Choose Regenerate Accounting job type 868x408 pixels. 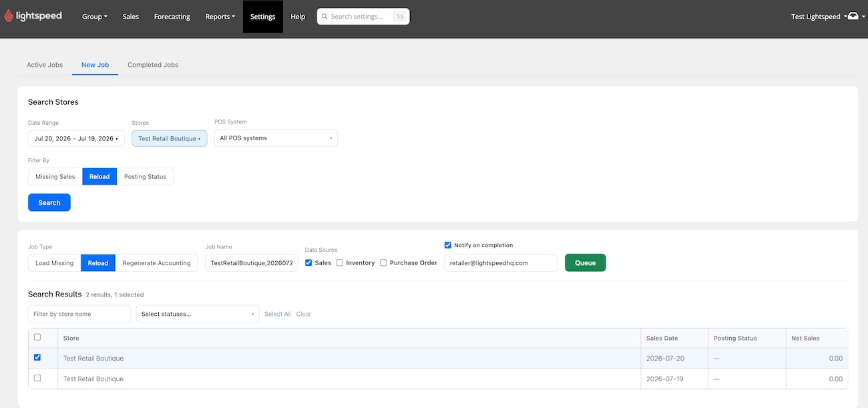click(x=157, y=263)
